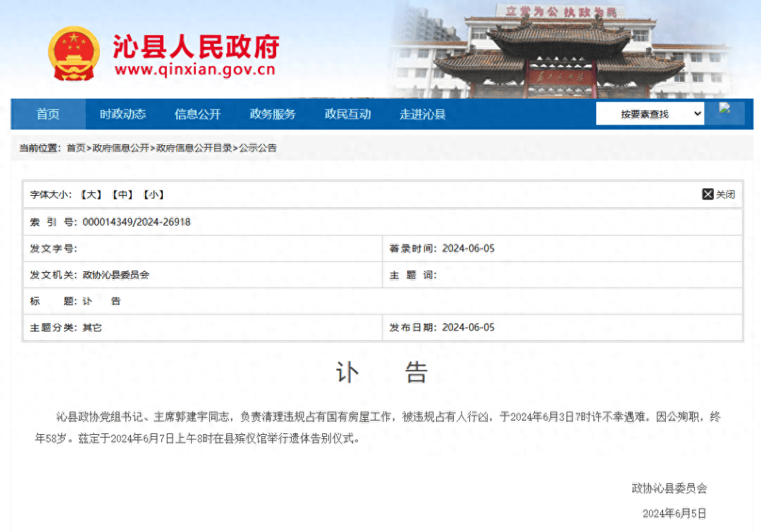Set font size to 【中】
761x532 pixels.
pyautogui.click(x=123, y=194)
